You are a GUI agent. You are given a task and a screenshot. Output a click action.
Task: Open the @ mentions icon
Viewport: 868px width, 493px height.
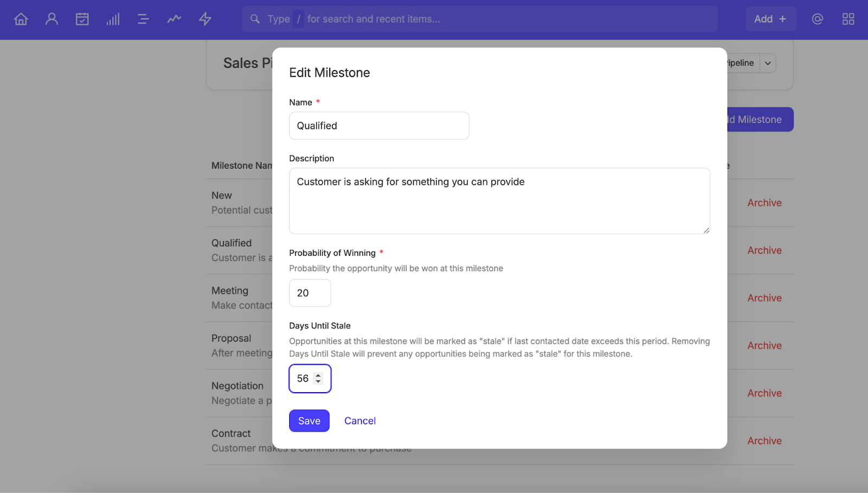(x=818, y=19)
